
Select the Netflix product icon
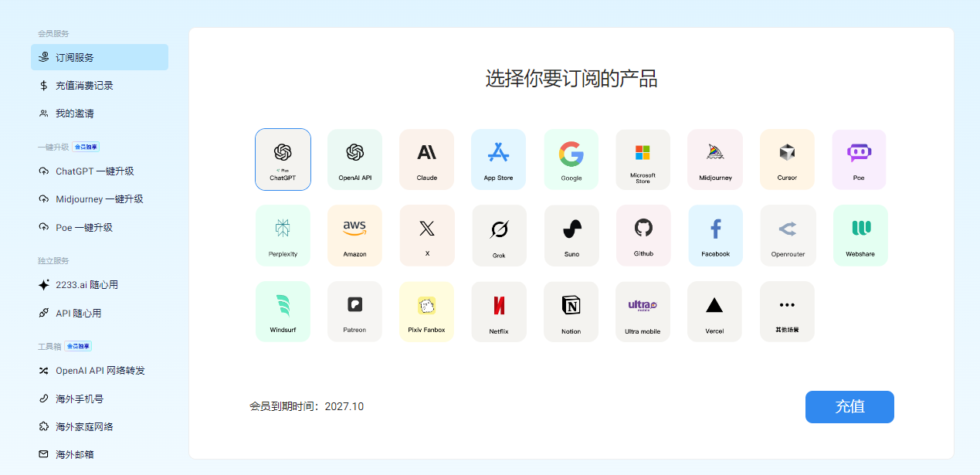(x=499, y=311)
